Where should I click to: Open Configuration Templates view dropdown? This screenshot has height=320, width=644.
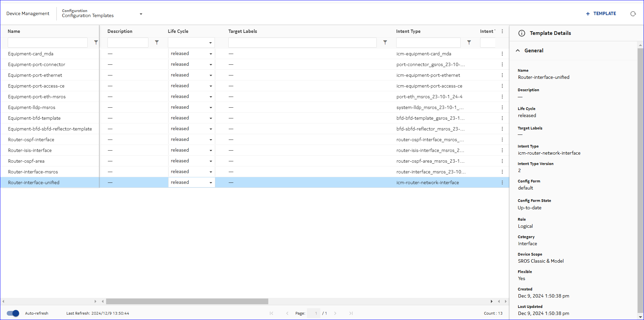tap(141, 14)
